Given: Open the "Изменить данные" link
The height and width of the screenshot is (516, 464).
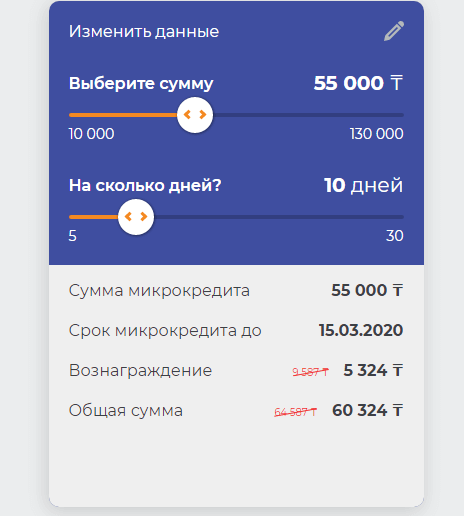Looking at the screenshot, I should 144,32.
